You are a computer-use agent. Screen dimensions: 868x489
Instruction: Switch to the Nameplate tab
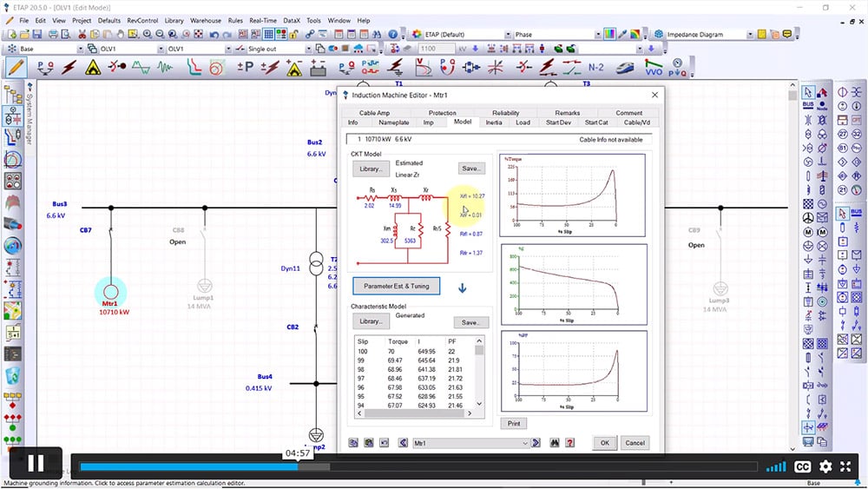[x=393, y=122]
